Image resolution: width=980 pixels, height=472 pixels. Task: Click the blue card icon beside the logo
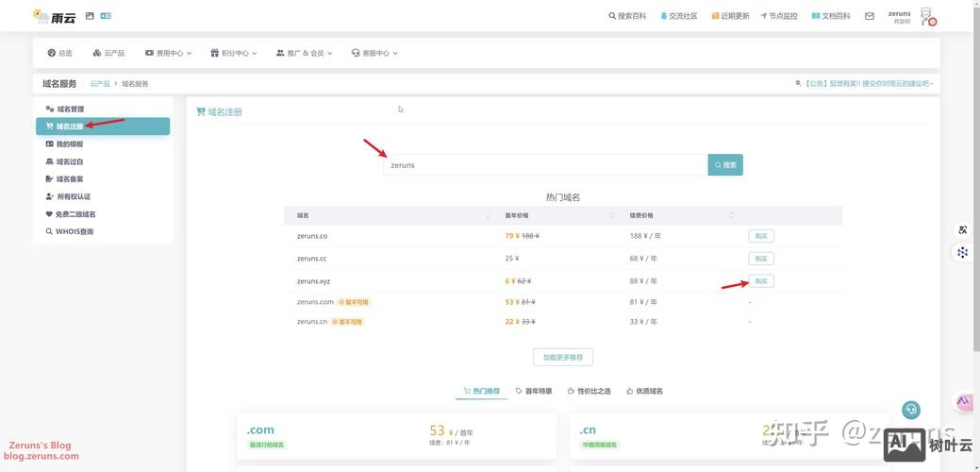click(x=106, y=16)
